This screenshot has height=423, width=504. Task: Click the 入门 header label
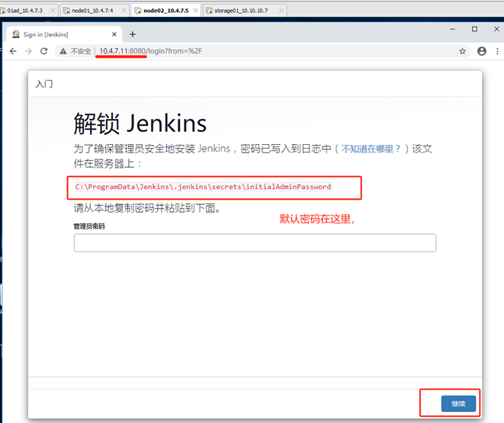44,84
